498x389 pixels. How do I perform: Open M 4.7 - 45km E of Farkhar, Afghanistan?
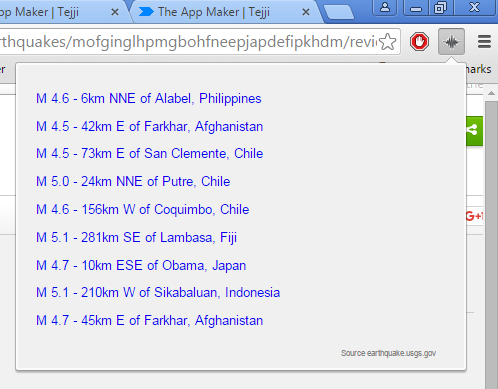pyautogui.click(x=149, y=321)
